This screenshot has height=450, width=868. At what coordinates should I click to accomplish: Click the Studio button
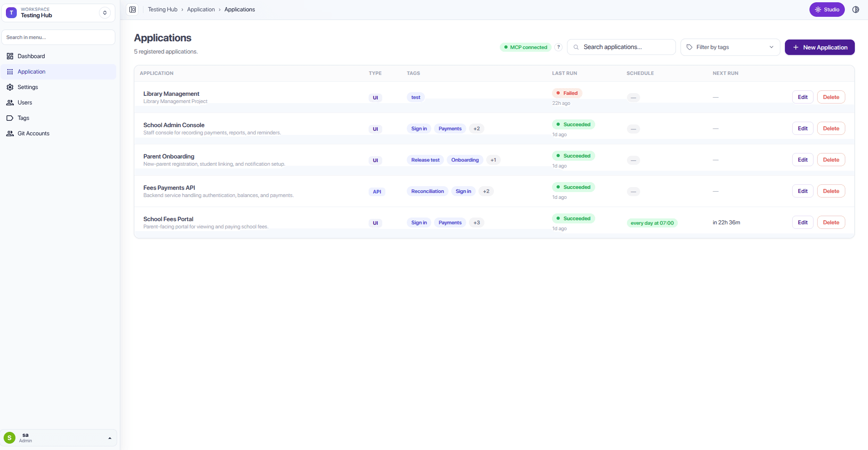click(x=827, y=10)
